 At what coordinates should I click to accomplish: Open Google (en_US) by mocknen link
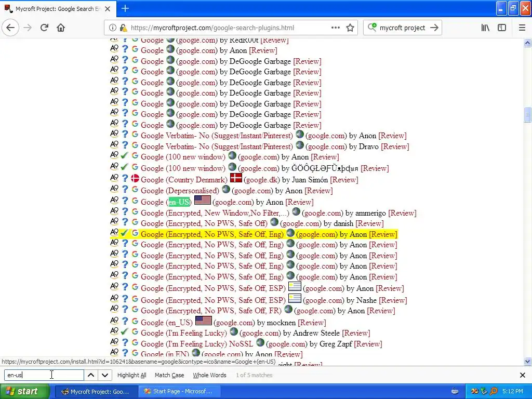[x=167, y=323]
